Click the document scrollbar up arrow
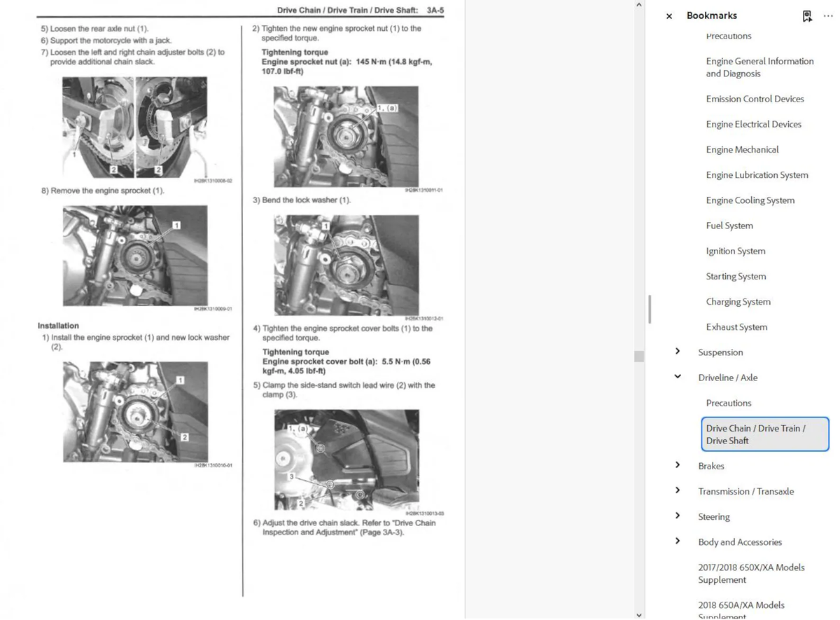The width and height of the screenshot is (840, 620). pos(638,6)
